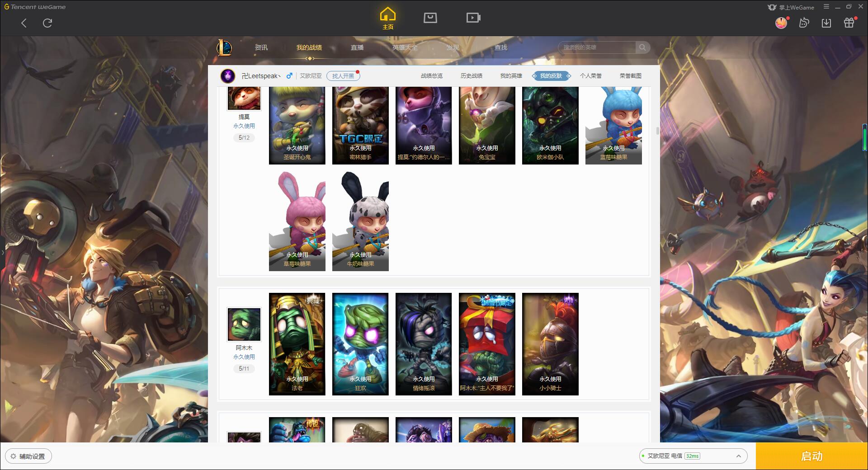Screen dimensions: 868x470
Task: Click the 提莫 champion portrait
Action: pos(244,98)
